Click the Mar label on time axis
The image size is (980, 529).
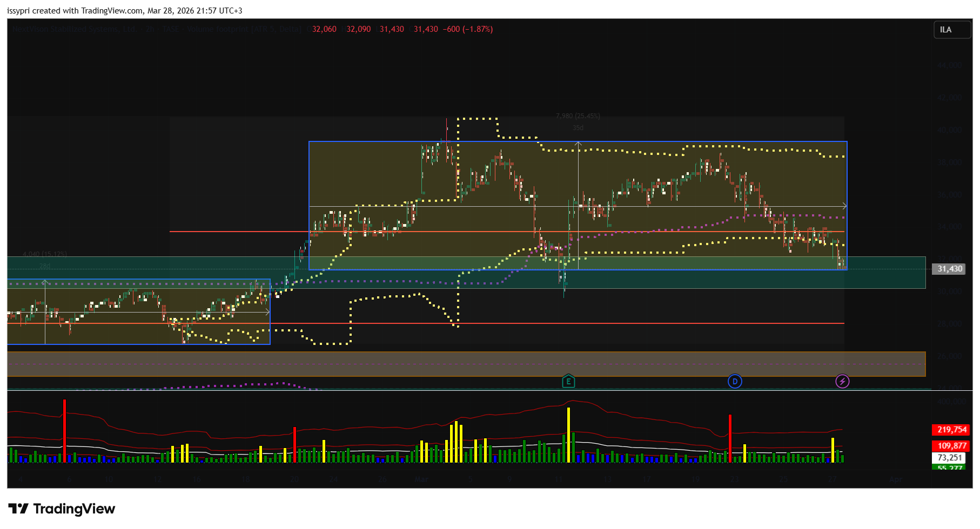[421, 479]
